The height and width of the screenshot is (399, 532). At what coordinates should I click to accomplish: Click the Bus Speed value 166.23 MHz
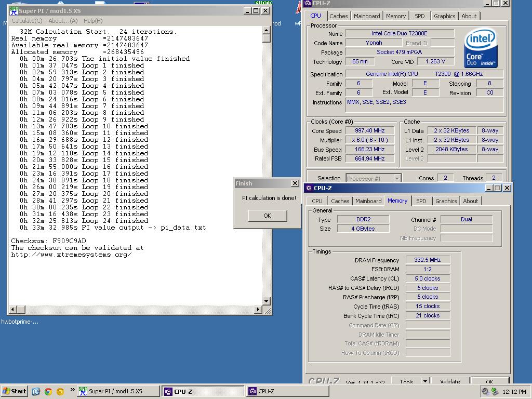(370, 149)
